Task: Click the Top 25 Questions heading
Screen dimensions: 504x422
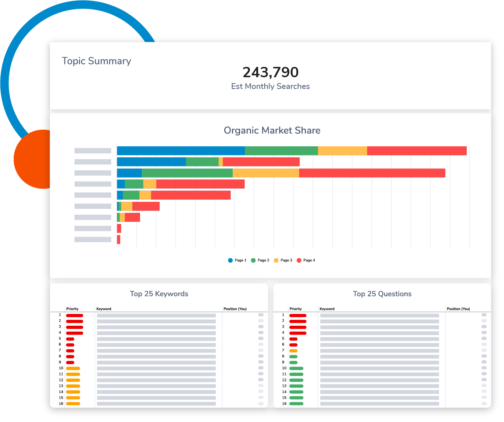Action: point(382,294)
